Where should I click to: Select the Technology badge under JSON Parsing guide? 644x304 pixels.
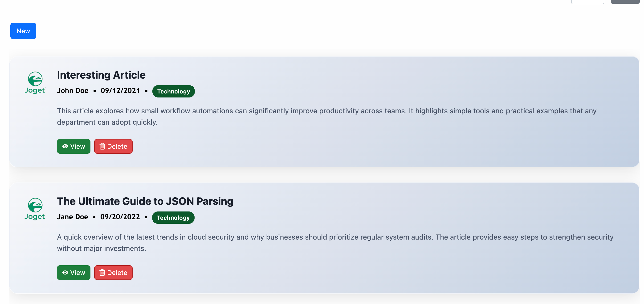coord(173,218)
